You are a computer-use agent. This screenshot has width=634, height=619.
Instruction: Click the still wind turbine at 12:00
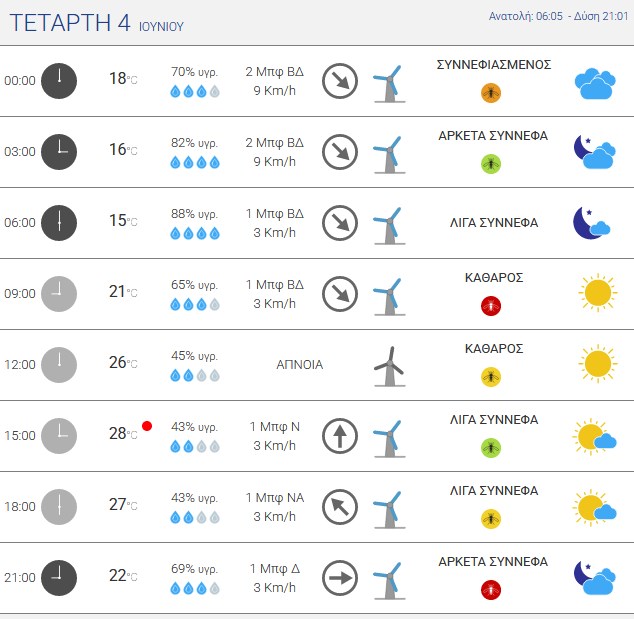(389, 366)
